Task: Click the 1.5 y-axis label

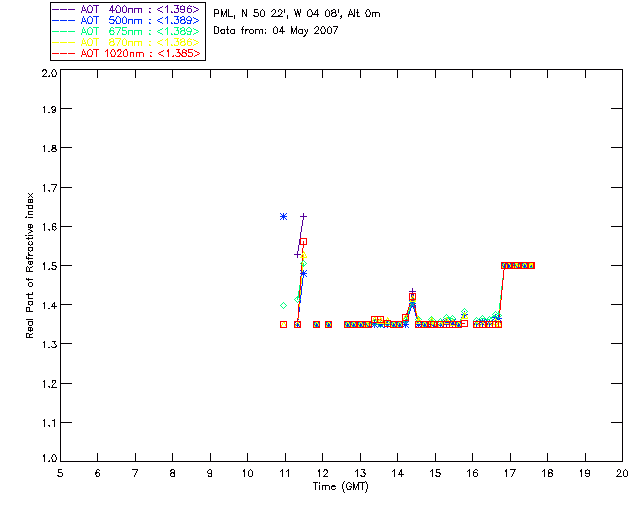Action: click(49, 266)
